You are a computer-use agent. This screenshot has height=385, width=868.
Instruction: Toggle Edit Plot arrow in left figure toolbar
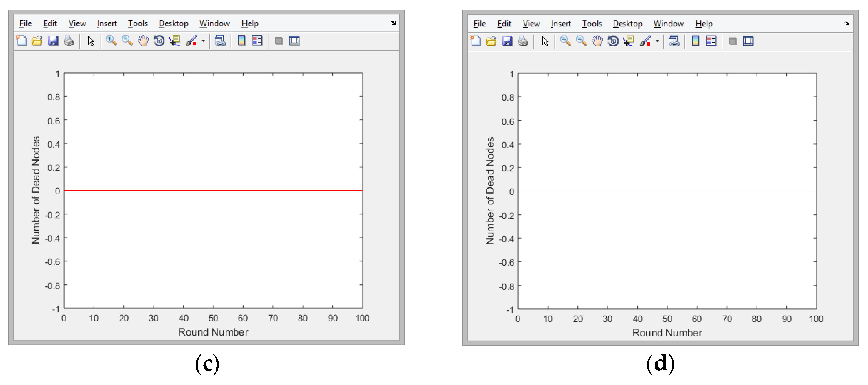pyautogui.click(x=91, y=41)
